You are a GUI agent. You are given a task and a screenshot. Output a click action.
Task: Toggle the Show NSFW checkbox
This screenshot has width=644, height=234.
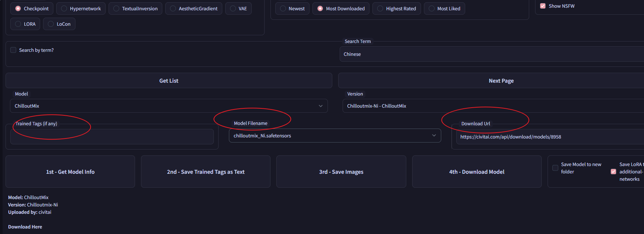543,6
